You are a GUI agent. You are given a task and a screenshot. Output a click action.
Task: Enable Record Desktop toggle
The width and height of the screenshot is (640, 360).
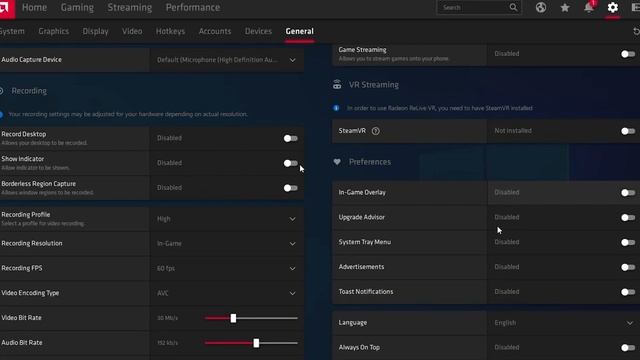[x=291, y=138]
